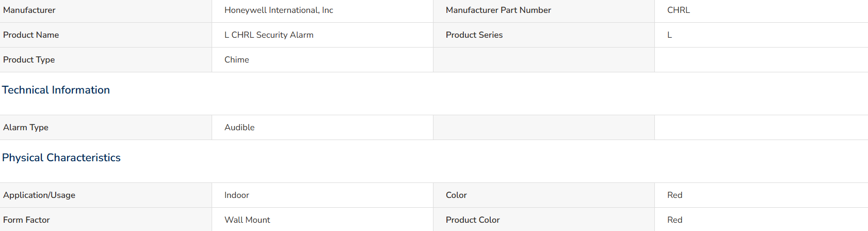Select the Alarm Type label
This screenshot has width=868, height=231.
click(x=26, y=128)
